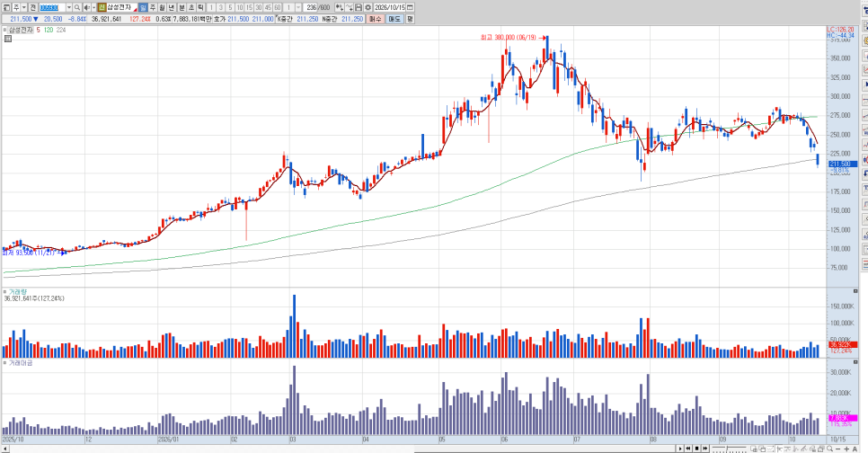Click the scroll-left arrow at bottom left corner
Viewport: 868px width, 453px height.
click(x=5, y=449)
